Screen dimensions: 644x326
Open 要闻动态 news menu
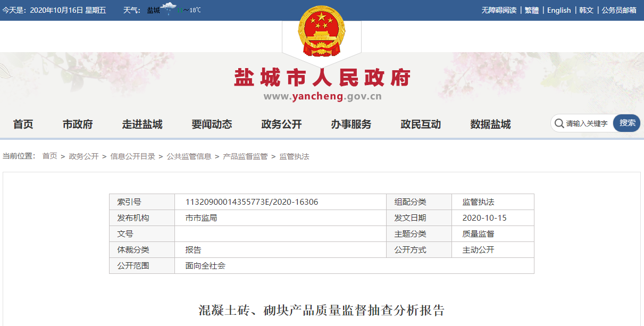(212, 124)
